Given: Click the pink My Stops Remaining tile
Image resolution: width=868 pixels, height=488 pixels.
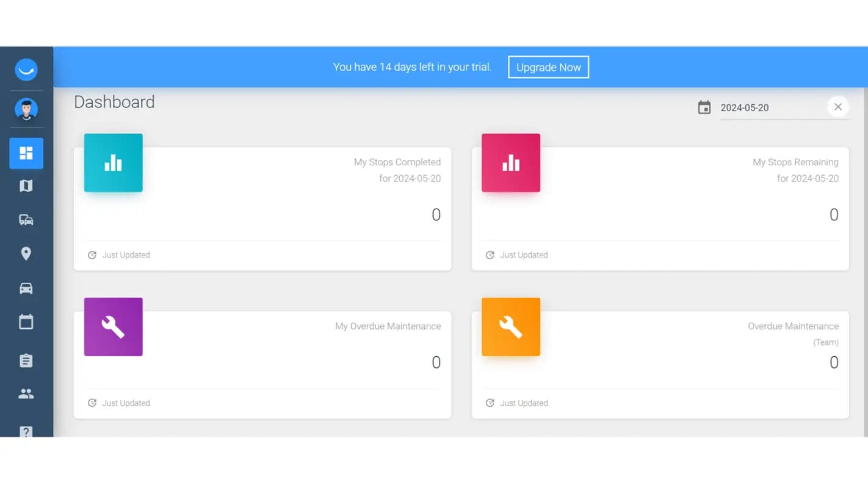Looking at the screenshot, I should tap(511, 163).
